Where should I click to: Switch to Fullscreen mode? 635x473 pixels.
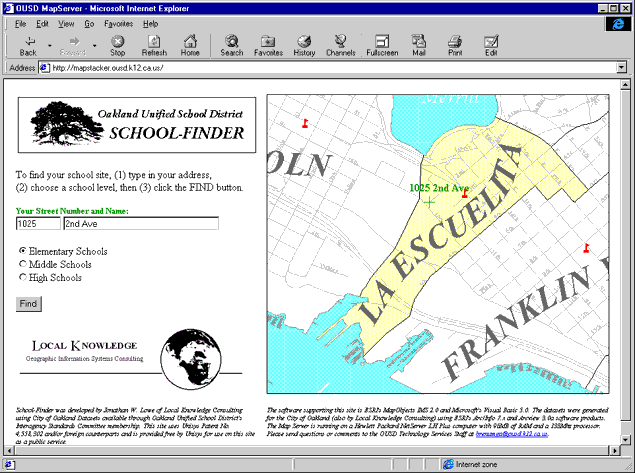[382, 45]
